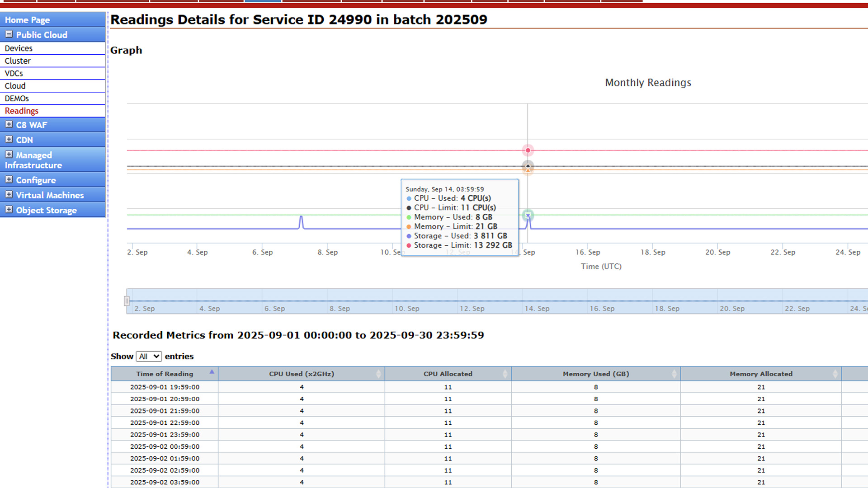Screen dimensions: 868x488
Task: Collapse the Public Cloud section icon
Action: 9,34
